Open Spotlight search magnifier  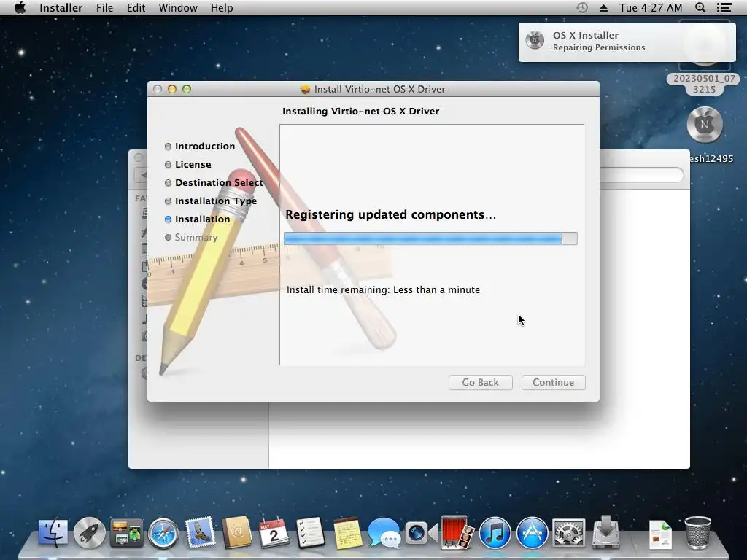point(700,7)
